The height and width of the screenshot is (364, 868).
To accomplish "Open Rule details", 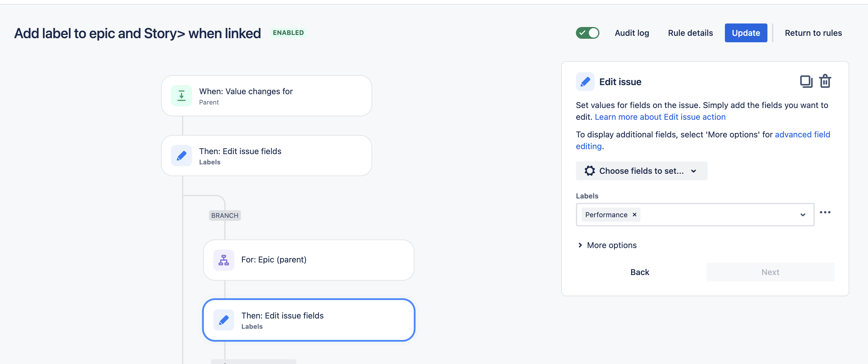I will tap(690, 33).
